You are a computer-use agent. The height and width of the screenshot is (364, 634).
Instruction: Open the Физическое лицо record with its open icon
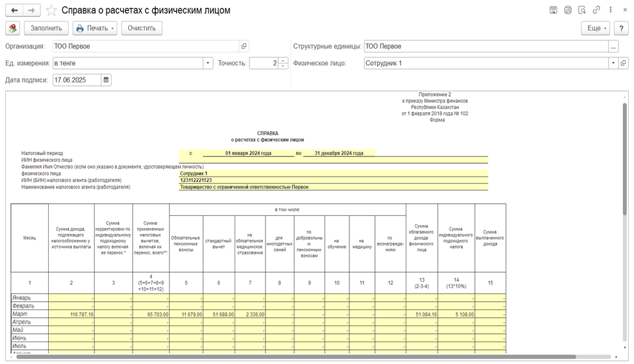point(623,63)
